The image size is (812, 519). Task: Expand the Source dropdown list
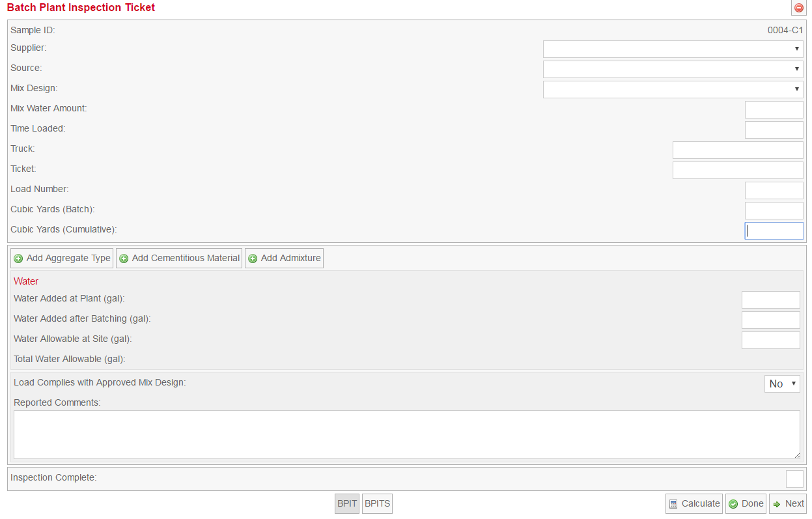(x=673, y=69)
